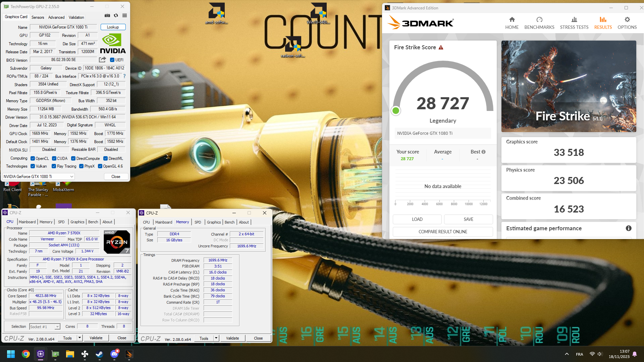Click COMPARE RESULT ONLINE

pyautogui.click(x=443, y=232)
